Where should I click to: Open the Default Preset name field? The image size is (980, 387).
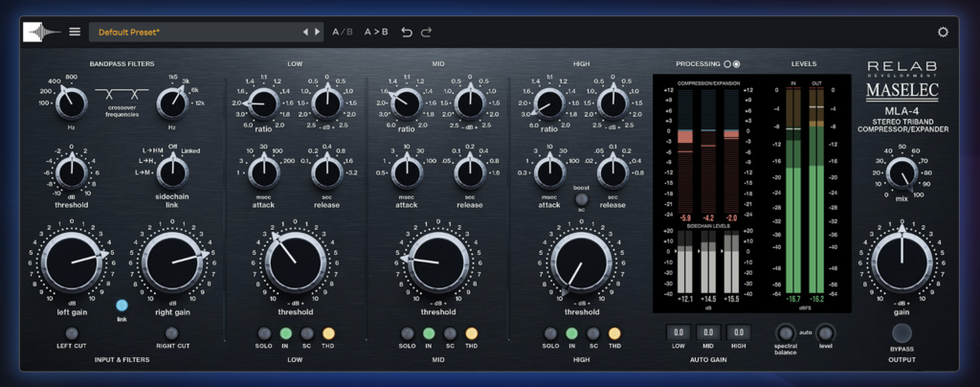[x=207, y=32]
